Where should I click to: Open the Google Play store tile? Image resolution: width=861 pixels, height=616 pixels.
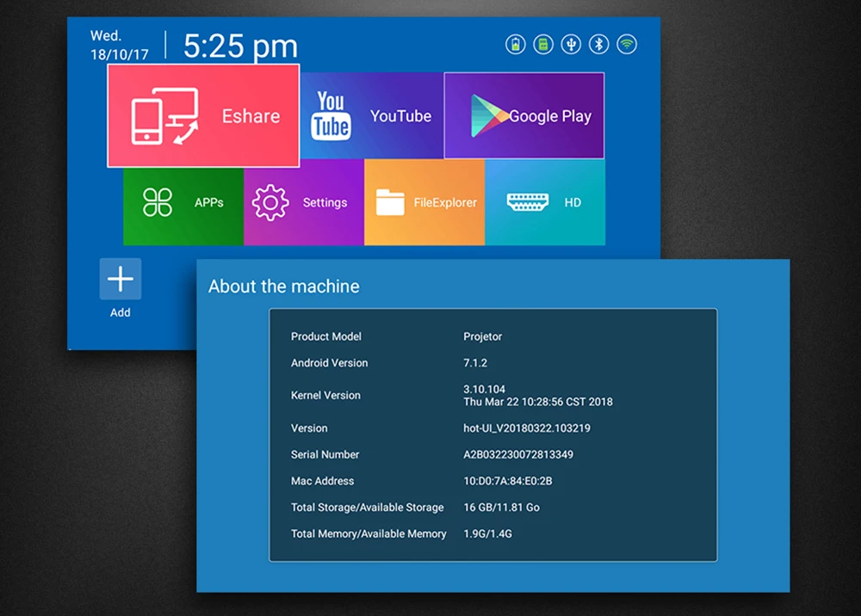523,116
